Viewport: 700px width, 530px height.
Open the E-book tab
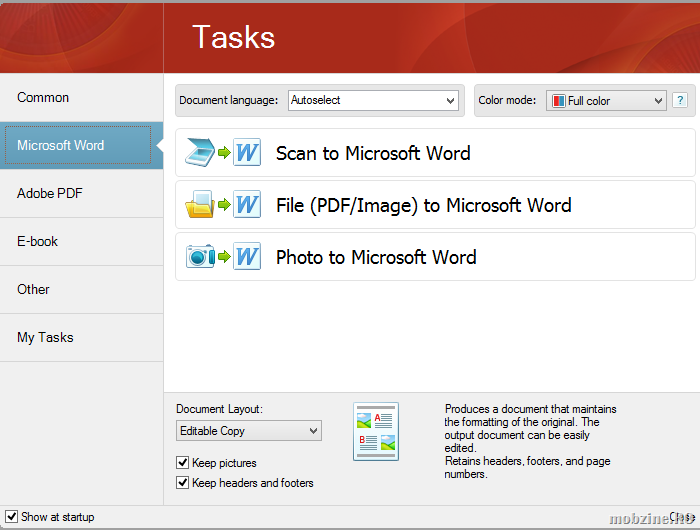(81, 242)
